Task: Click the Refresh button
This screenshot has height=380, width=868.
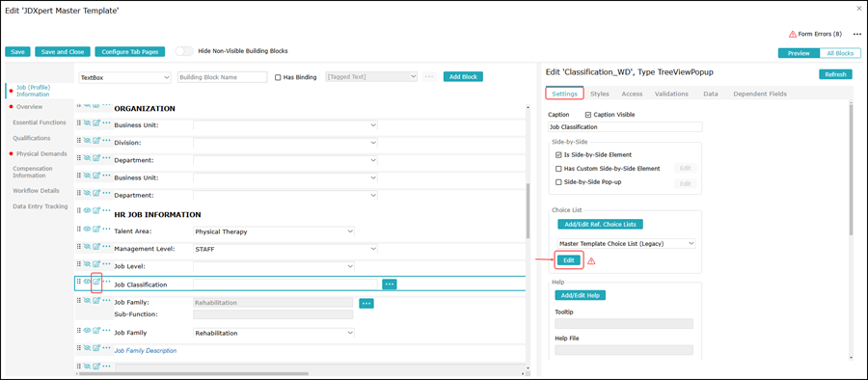Action: click(x=835, y=74)
